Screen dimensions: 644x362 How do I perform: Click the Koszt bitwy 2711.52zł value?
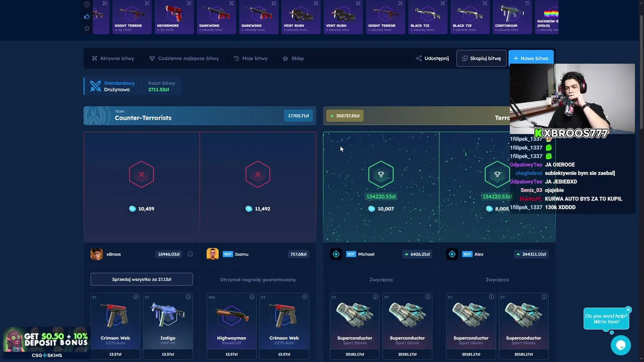click(158, 89)
